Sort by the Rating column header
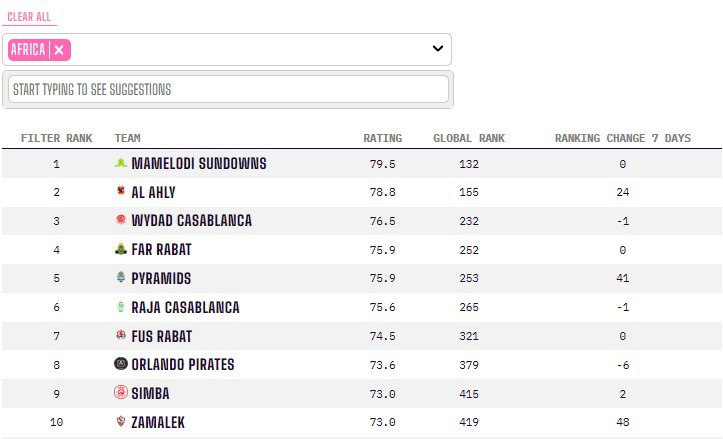Screen dimensions: 723x439 click(382, 138)
